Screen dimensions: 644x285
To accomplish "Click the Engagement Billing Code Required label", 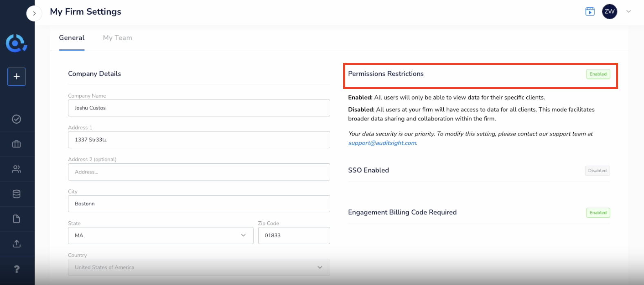I will [402, 212].
